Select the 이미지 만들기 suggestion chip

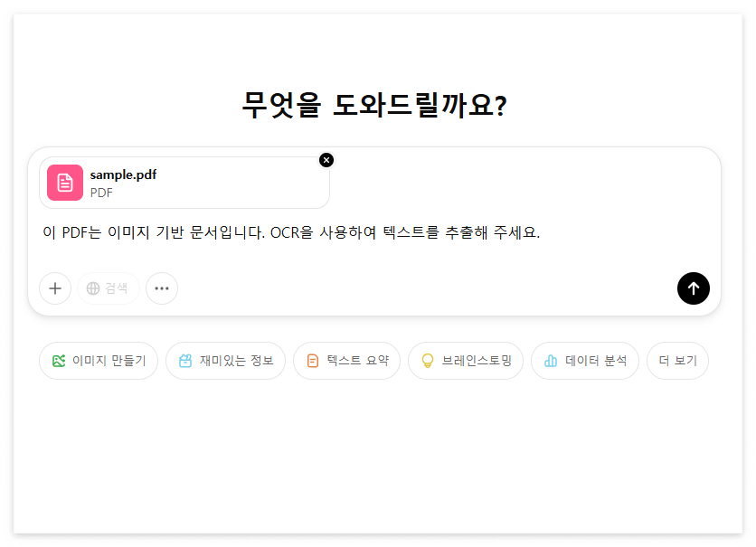click(99, 360)
